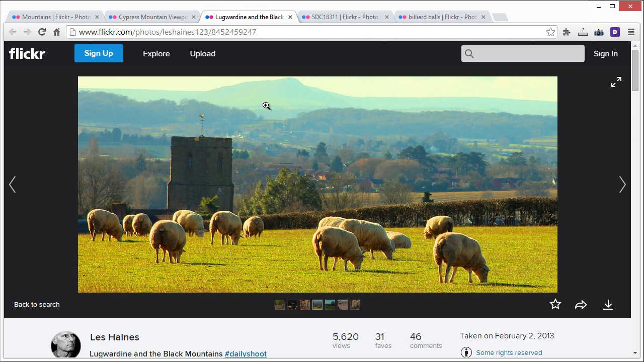Viewport: 644px width, 362px height.
Task: Click the 46 comments count
Action: (426, 340)
